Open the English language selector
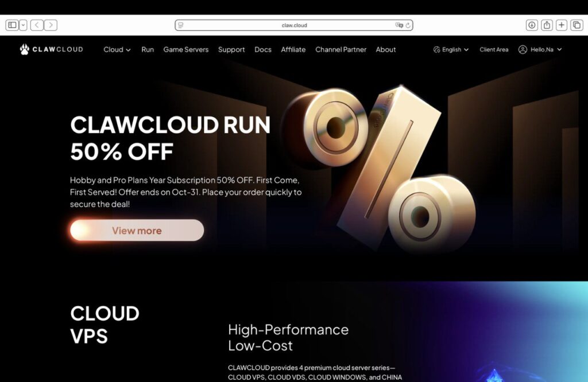The image size is (588, 382). 451,49
